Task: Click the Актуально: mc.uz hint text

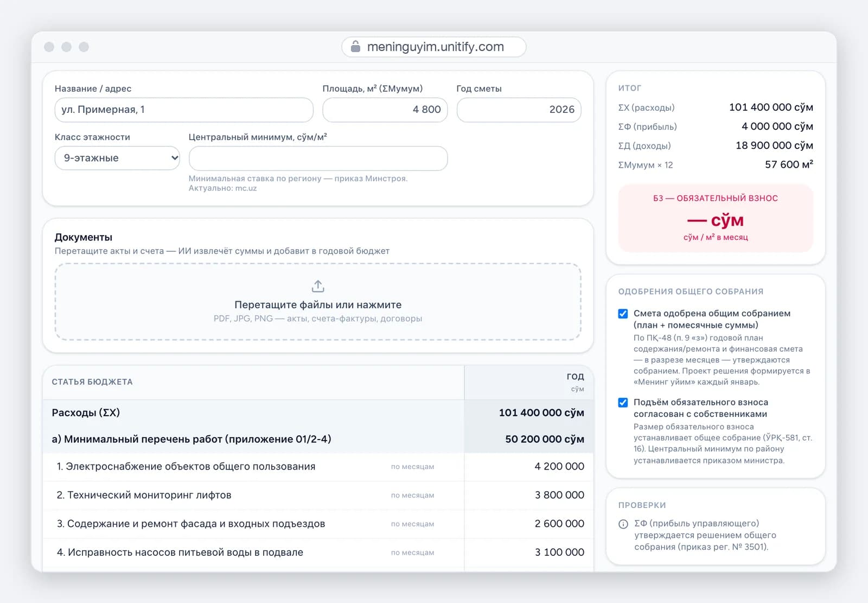Action: pyautogui.click(x=222, y=188)
